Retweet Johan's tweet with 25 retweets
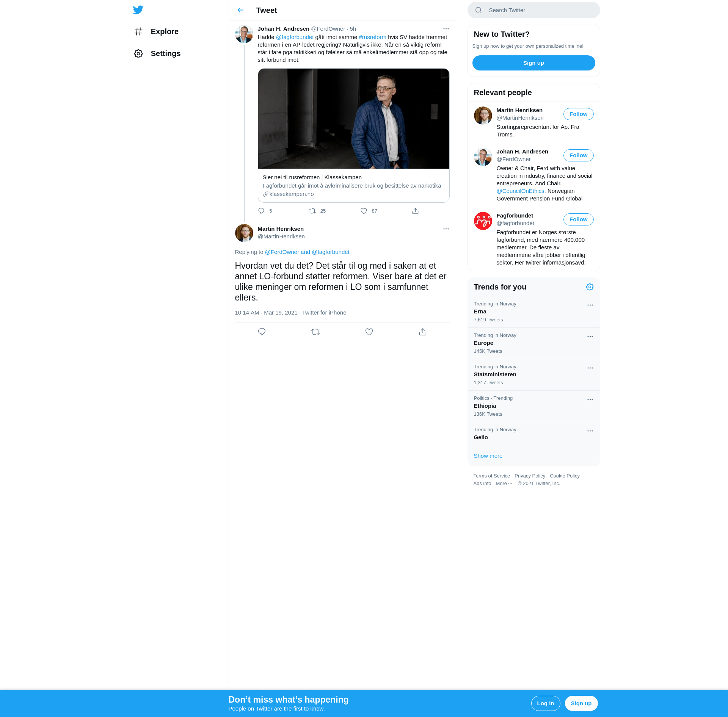728x717 pixels. tap(312, 211)
